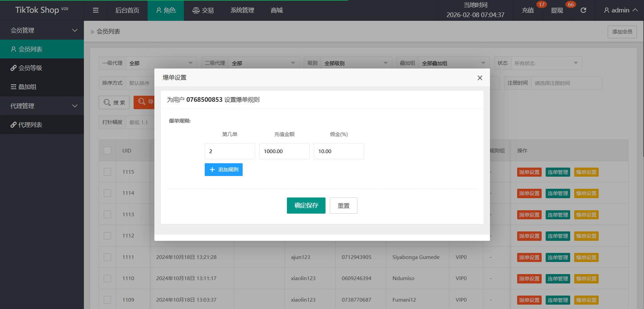Click the 充值金额 input field
Screen dimensions: 644x309
pos(284,151)
